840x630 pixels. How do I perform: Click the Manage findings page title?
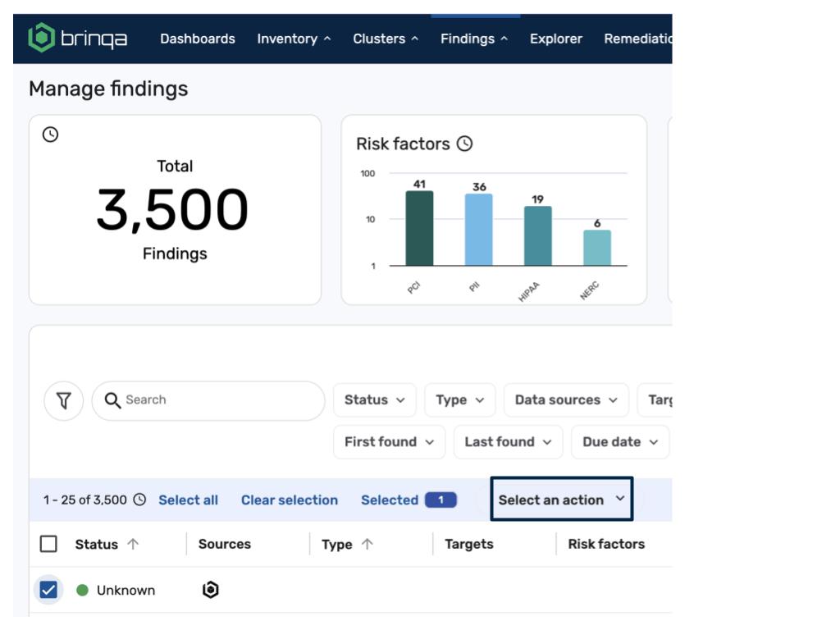tap(108, 89)
